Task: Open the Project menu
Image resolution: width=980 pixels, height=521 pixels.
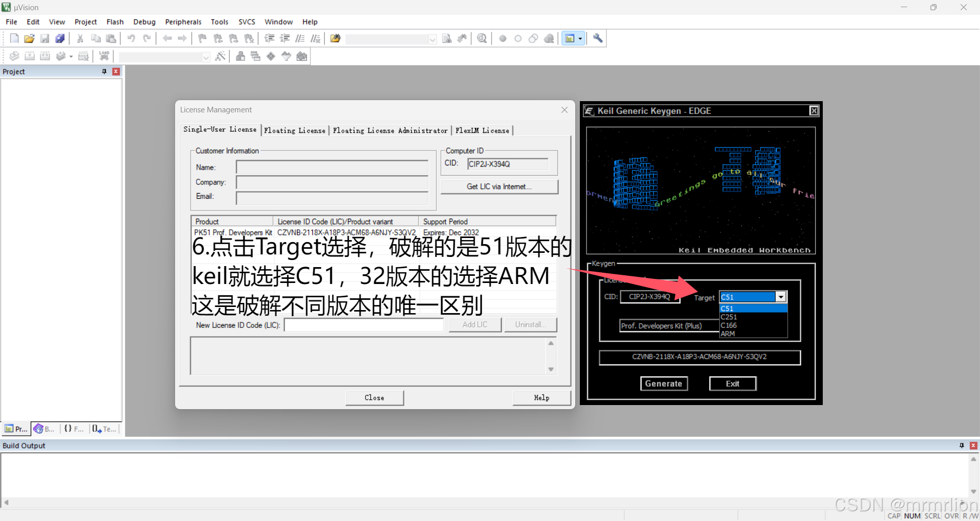Action: (x=85, y=22)
